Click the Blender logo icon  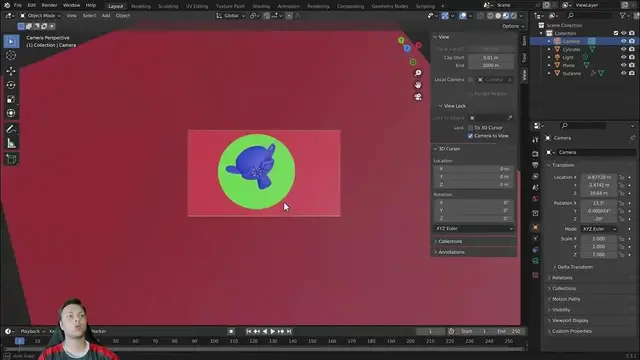[7, 5]
